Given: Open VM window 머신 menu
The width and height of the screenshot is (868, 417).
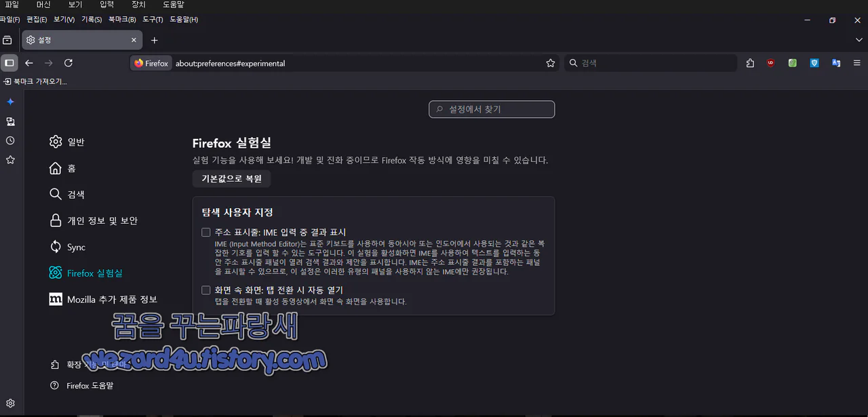Looking at the screenshot, I should (x=43, y=4).
